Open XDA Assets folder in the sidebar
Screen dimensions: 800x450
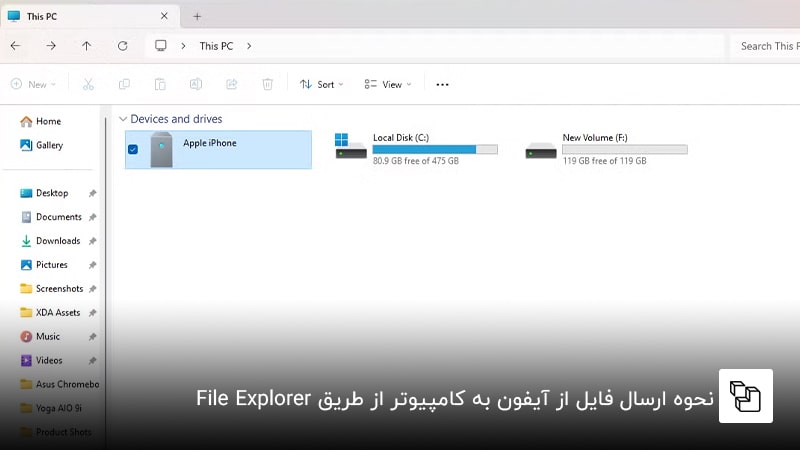[49, 313]
